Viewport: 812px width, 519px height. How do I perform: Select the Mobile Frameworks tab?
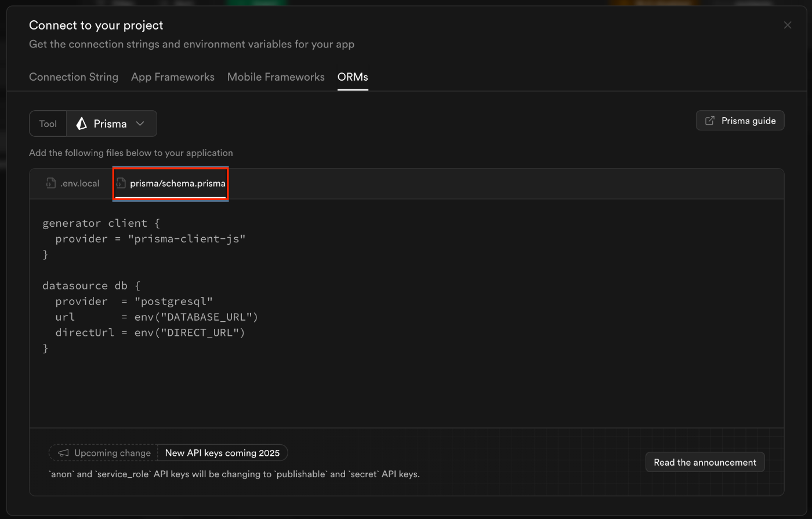(x=275, y=77)
